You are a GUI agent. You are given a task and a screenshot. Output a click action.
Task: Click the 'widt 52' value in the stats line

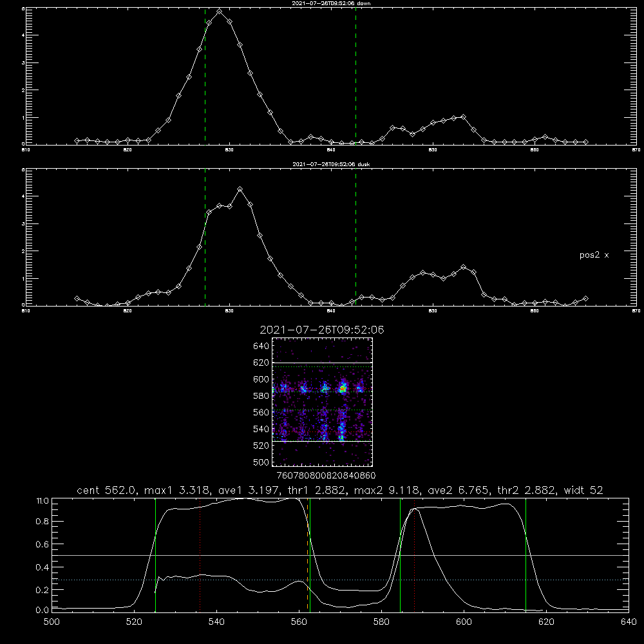click(583, 490)
